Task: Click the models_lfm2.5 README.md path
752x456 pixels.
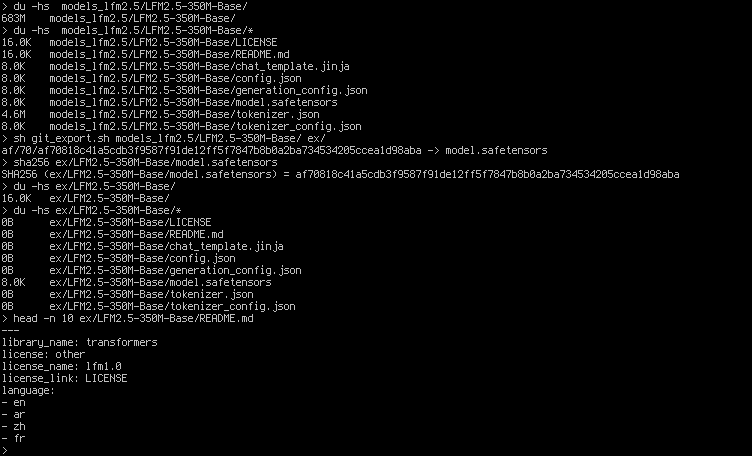Action: (169, 54)
